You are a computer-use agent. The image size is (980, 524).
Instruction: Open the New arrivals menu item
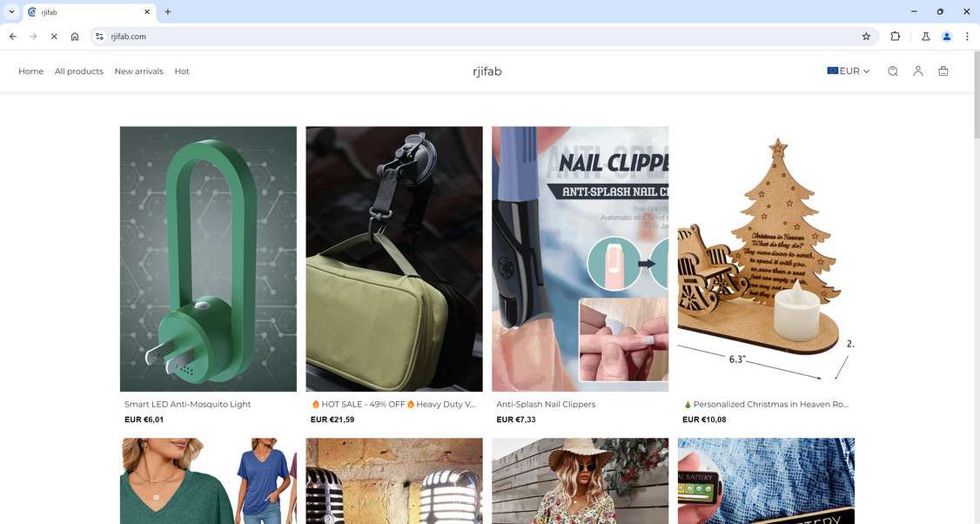[138, 71]
